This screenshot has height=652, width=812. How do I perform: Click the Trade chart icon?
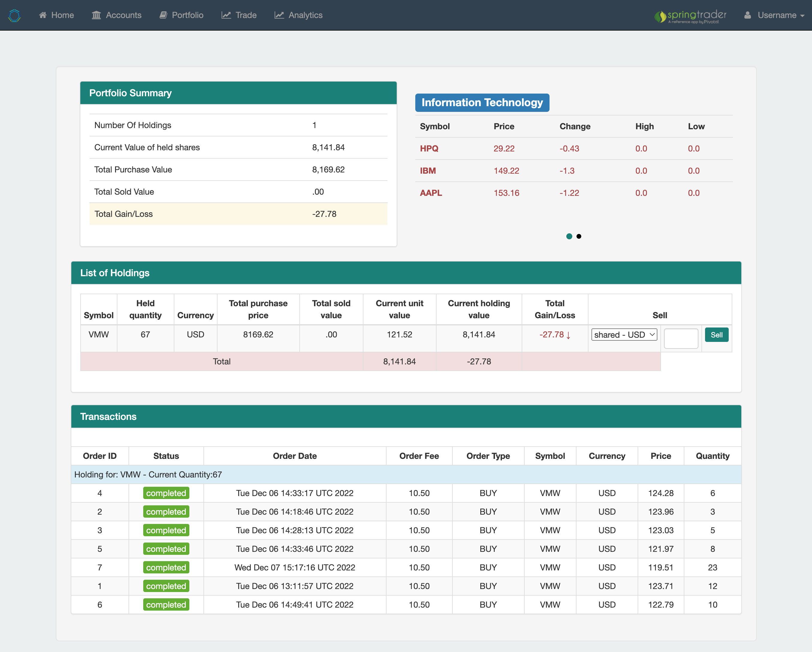pos(226,15)
